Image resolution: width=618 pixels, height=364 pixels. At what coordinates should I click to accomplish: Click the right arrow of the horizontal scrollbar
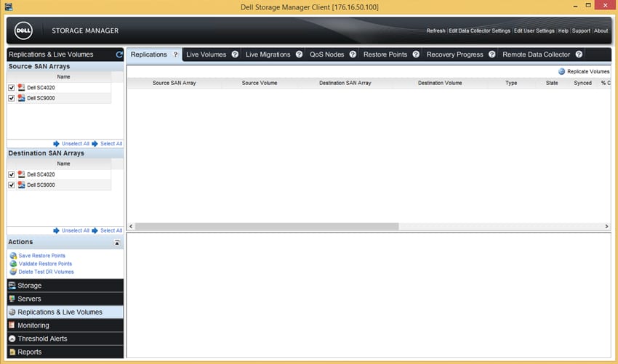pyautogui.click(x=606, y=226)
